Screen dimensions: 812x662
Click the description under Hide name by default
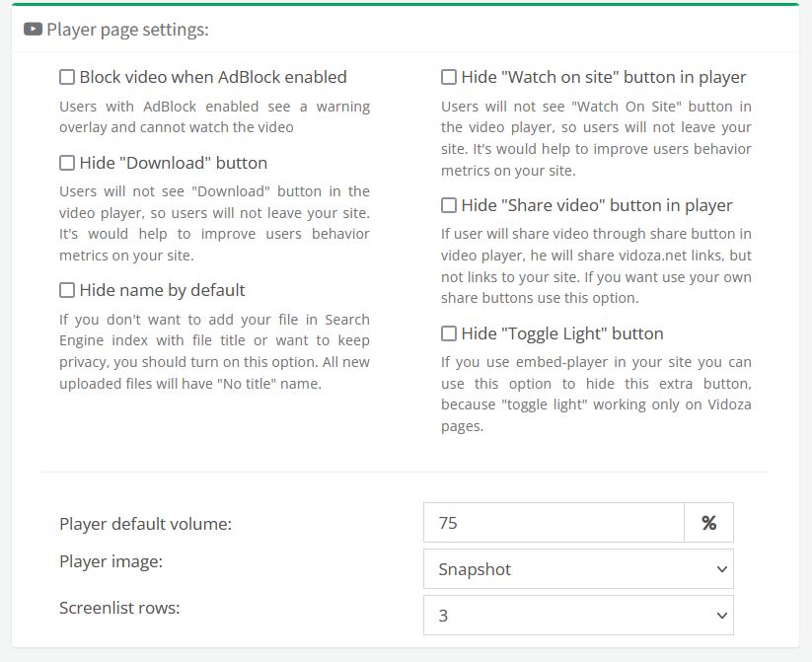point(214,351)
